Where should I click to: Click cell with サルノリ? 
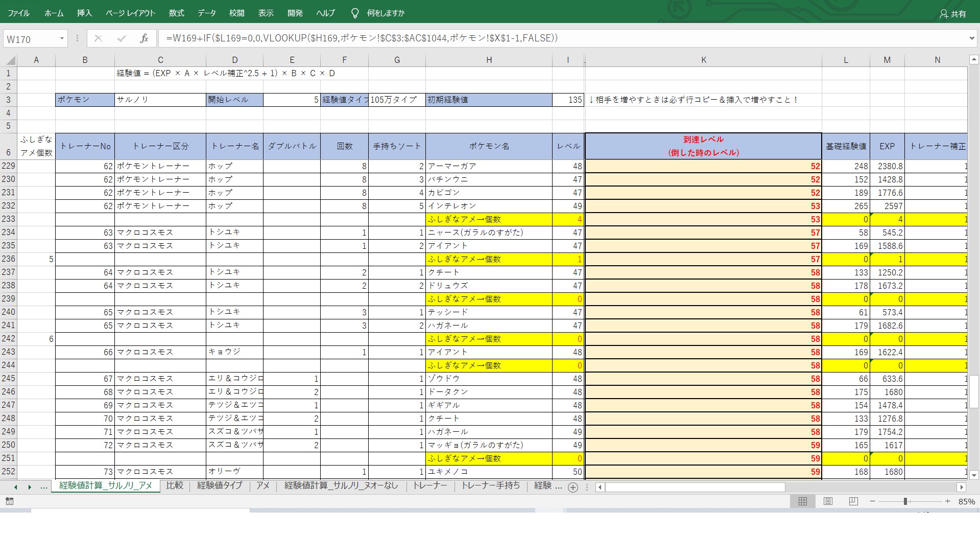[160, 100]
